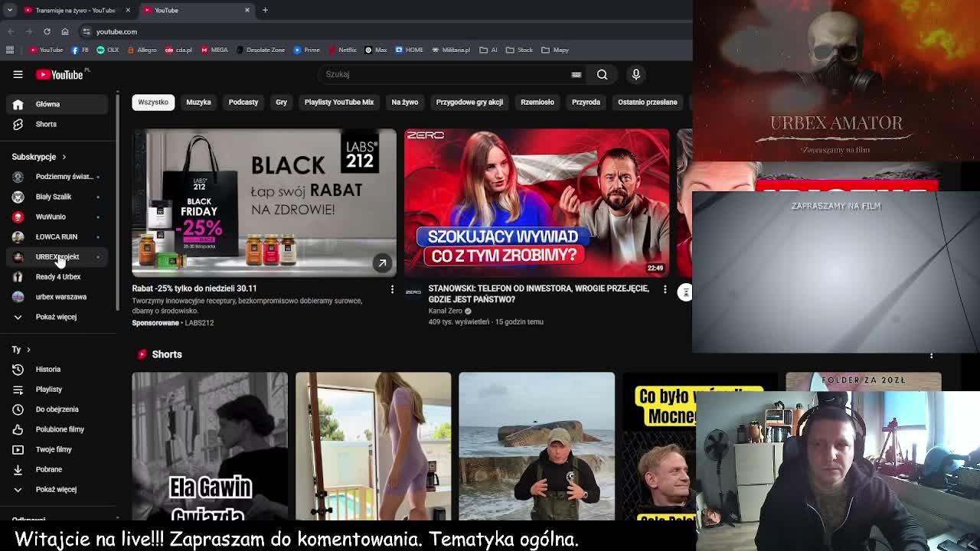Click the Szukaj search input field
This screenshot has height=551, width=980.
pos(444,74)
